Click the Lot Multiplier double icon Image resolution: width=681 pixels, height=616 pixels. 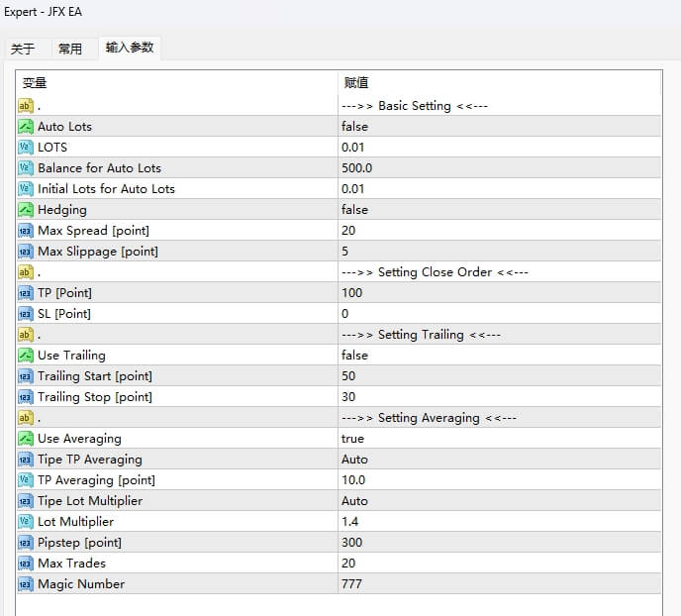click(26, 522)
